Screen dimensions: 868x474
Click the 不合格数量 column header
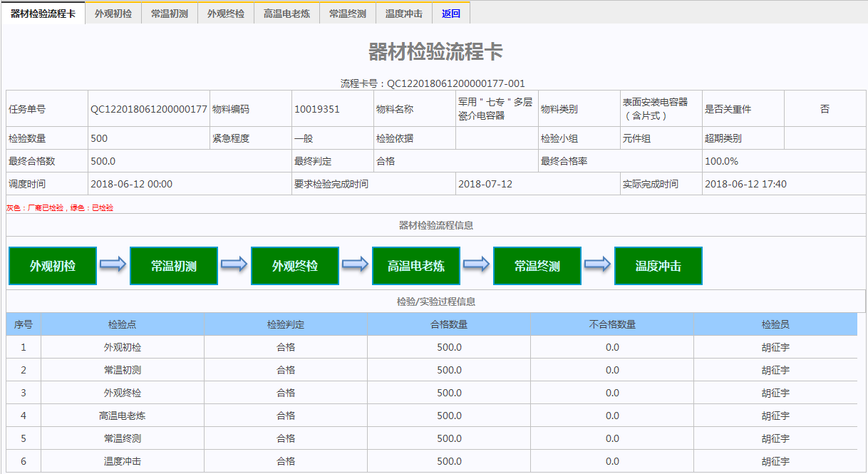tap(612, 324)
